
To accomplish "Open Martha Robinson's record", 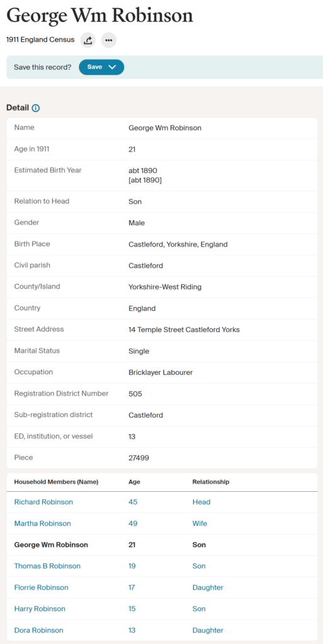I will coord(42,523).
